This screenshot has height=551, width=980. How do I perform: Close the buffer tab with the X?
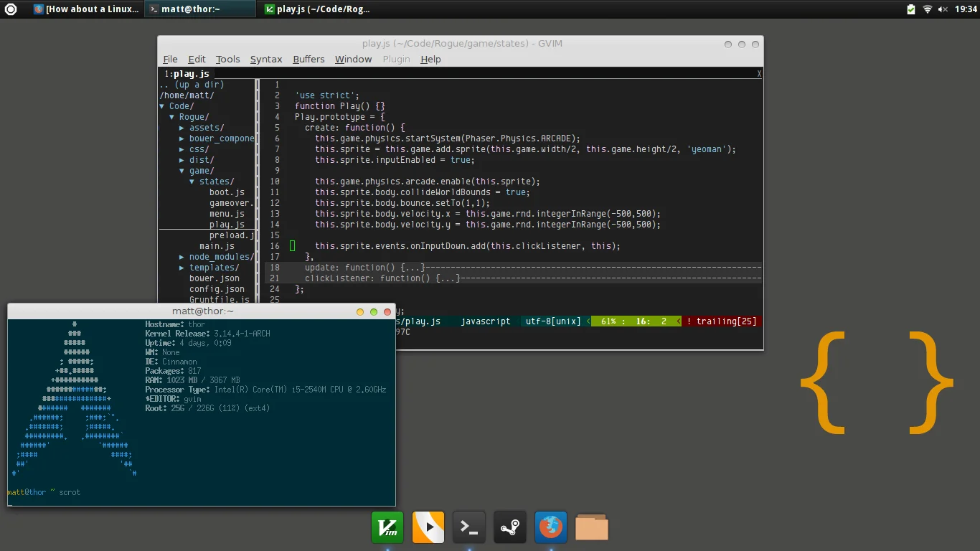759,74
